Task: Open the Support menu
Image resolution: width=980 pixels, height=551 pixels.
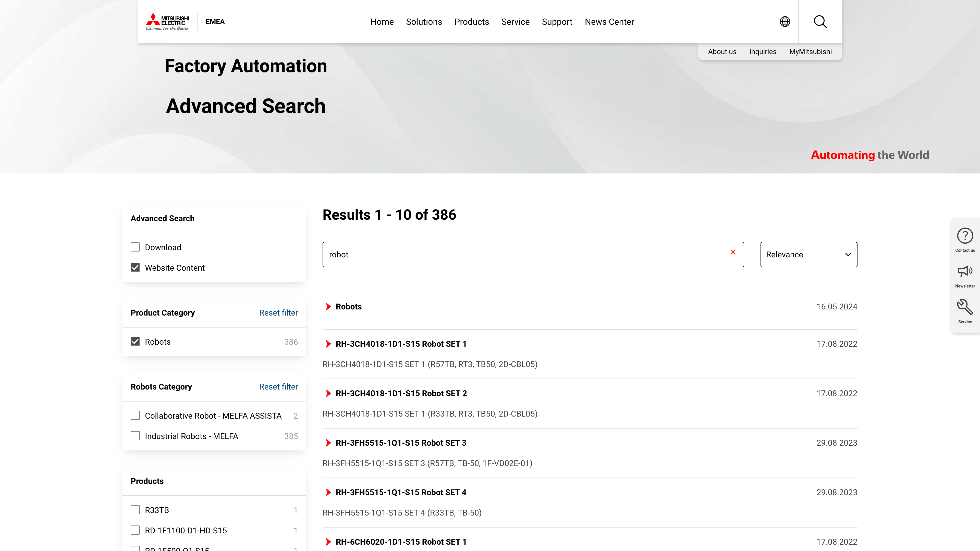Action: click(x=557, y=22)
